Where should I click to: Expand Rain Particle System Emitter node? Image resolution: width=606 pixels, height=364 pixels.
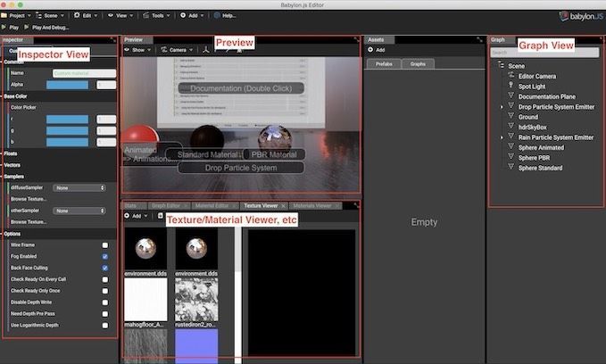pos(502,137)
